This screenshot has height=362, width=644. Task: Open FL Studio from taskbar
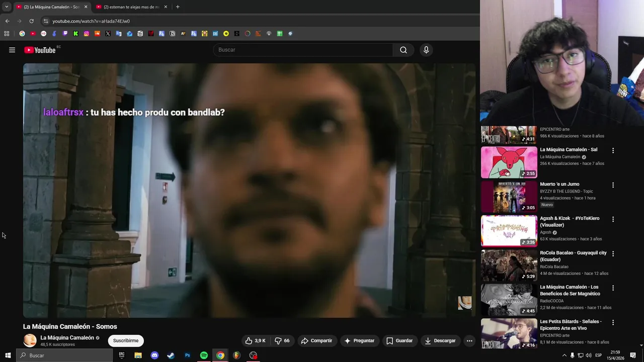236,355
